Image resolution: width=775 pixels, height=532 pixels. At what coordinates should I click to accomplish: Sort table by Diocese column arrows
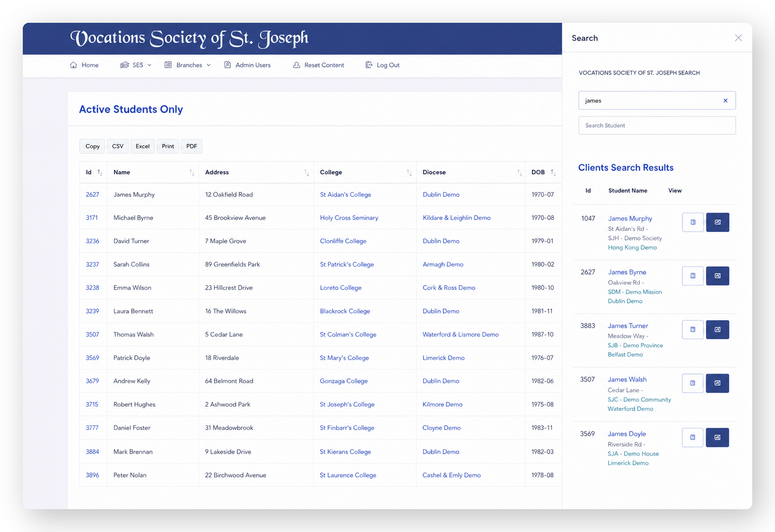520,172
